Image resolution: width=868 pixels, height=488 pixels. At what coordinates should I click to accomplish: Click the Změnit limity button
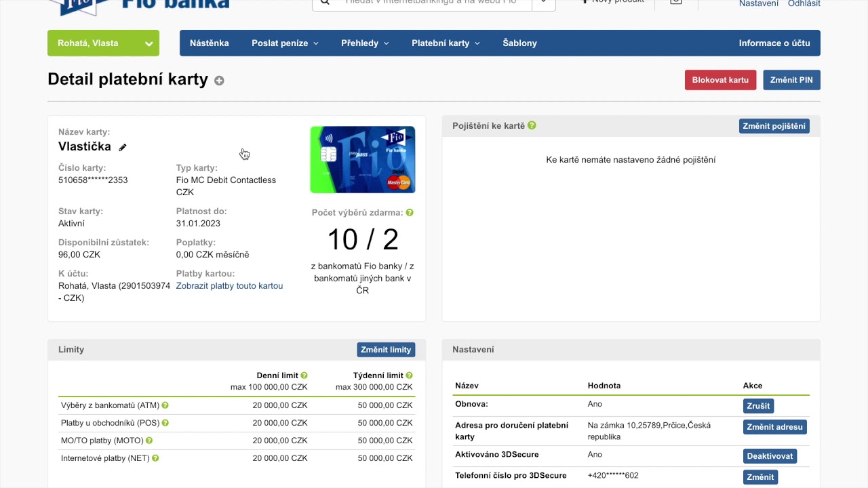pyautogui.click(x=386, y=350)
